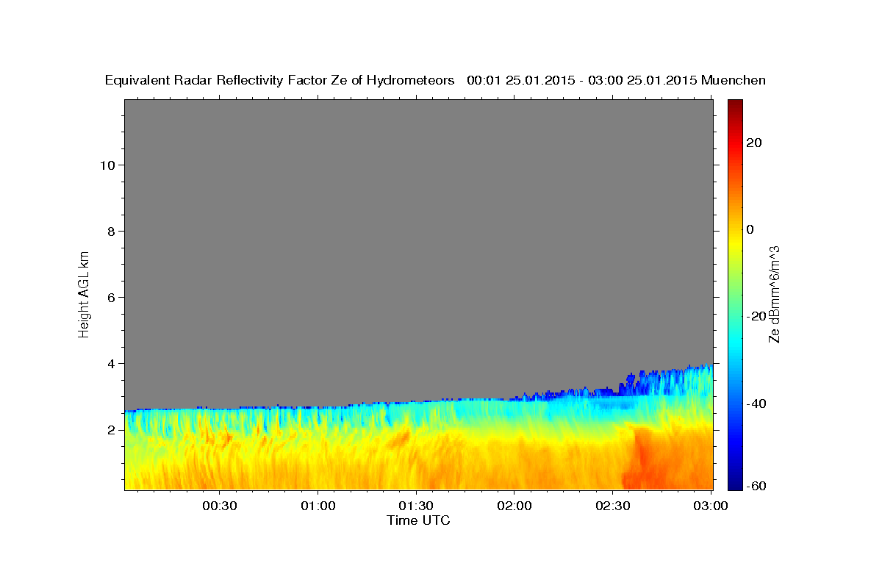The height and width of the screenshot is (588, 882).
Task: Click the dark blue bottom of the colorbar
Action: [735, 484]
